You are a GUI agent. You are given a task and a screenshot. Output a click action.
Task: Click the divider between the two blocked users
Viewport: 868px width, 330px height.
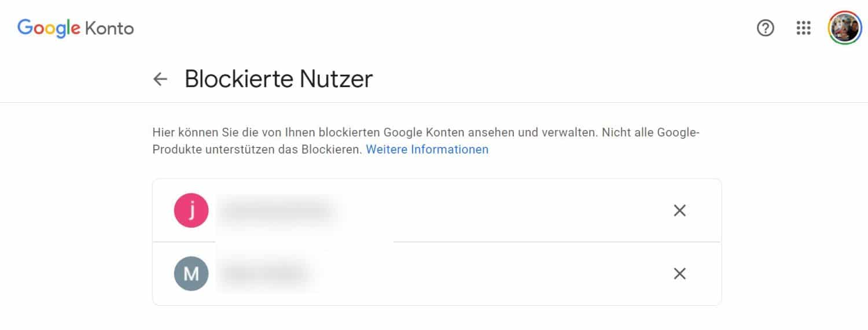click(x=521, y=242)
